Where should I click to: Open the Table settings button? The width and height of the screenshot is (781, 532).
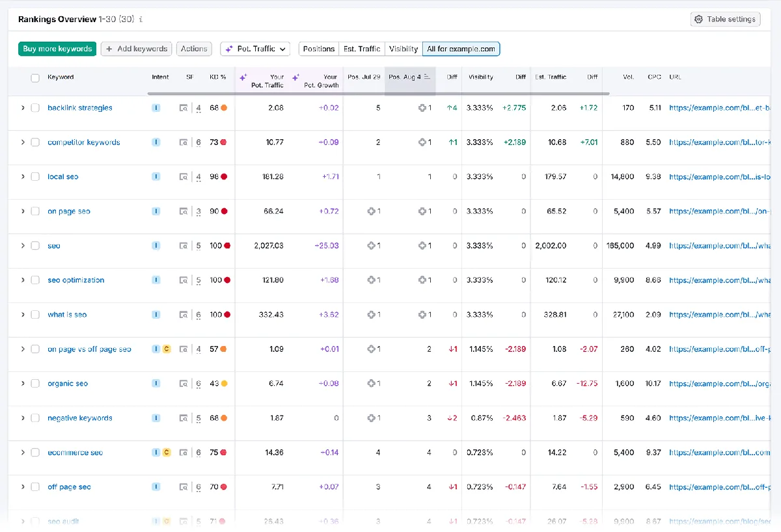click(726, 20)
